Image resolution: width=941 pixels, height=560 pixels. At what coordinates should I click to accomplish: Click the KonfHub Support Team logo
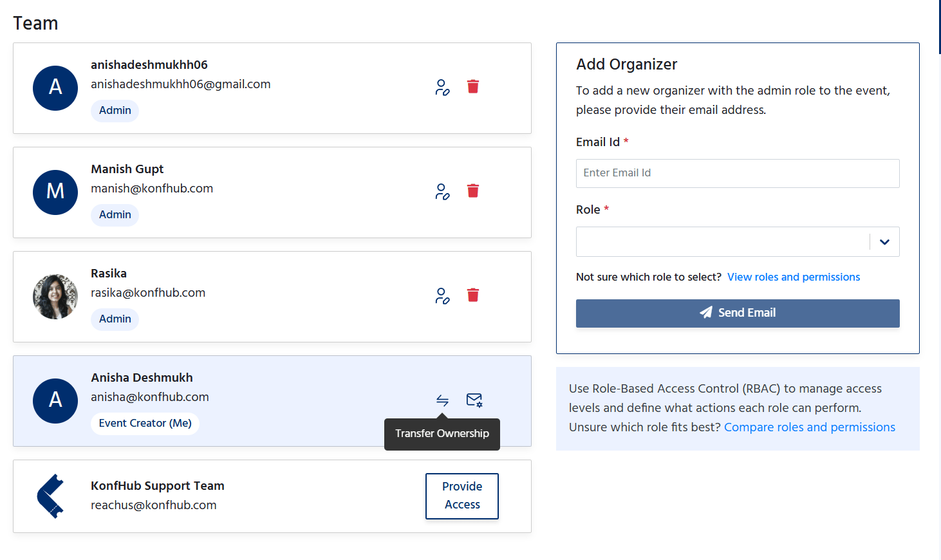51,496
